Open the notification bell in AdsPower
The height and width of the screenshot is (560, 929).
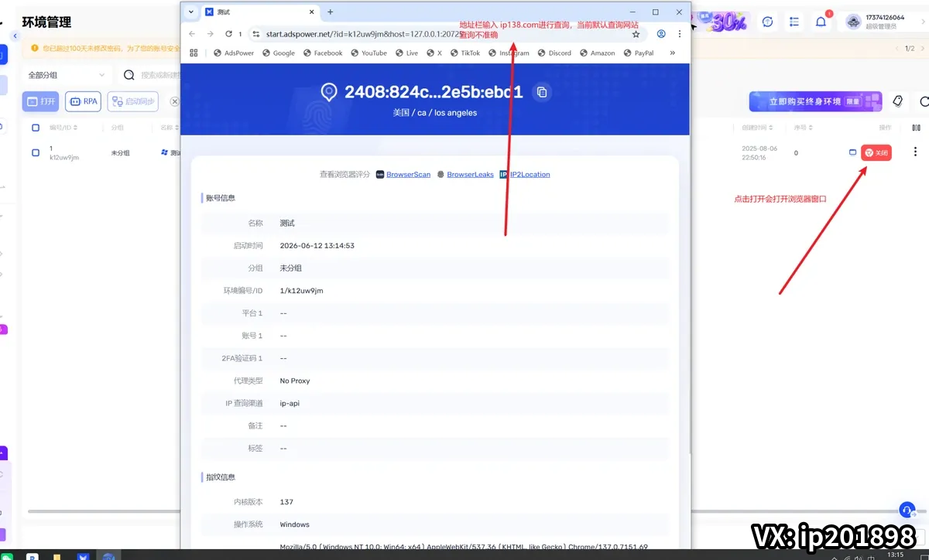pos(821,22)
